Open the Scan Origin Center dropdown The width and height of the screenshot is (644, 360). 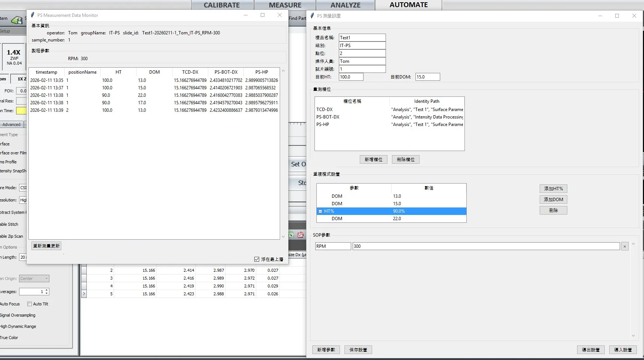tap(34, 279)
